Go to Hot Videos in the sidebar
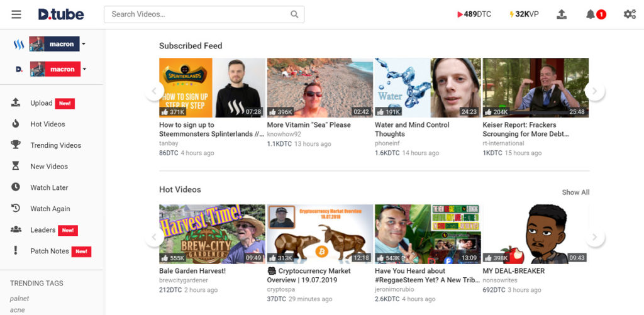The width and height of the screenshot is (644, 315). (x=48, y=124)
